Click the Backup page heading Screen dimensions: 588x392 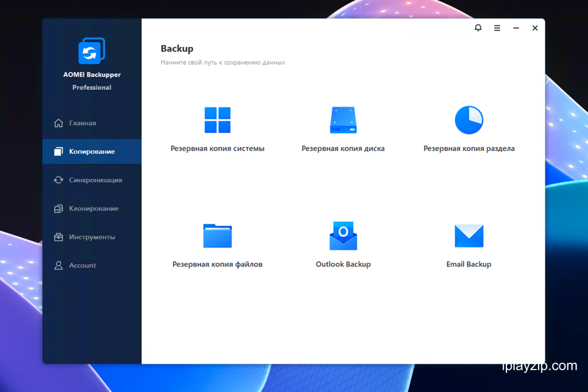pos(177,49)
